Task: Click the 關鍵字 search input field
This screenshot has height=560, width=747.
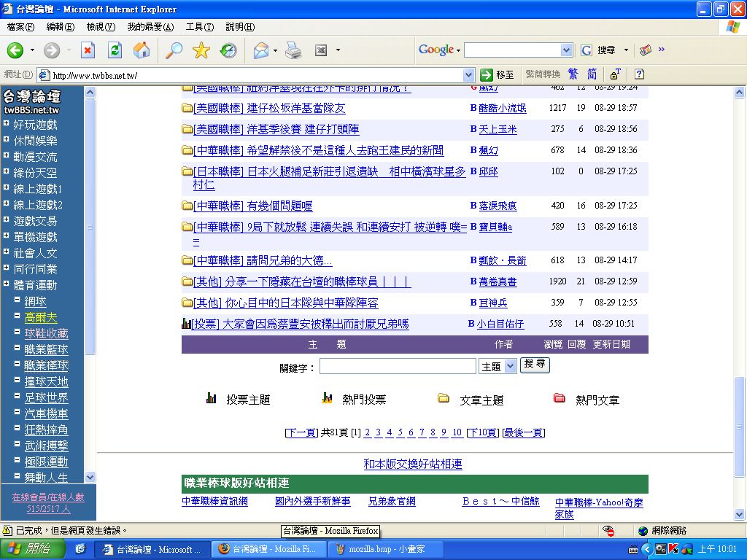Action: (x=398, y=367)
